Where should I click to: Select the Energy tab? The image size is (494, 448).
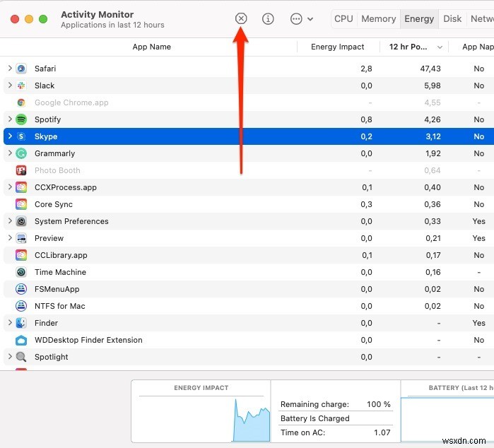419,19
